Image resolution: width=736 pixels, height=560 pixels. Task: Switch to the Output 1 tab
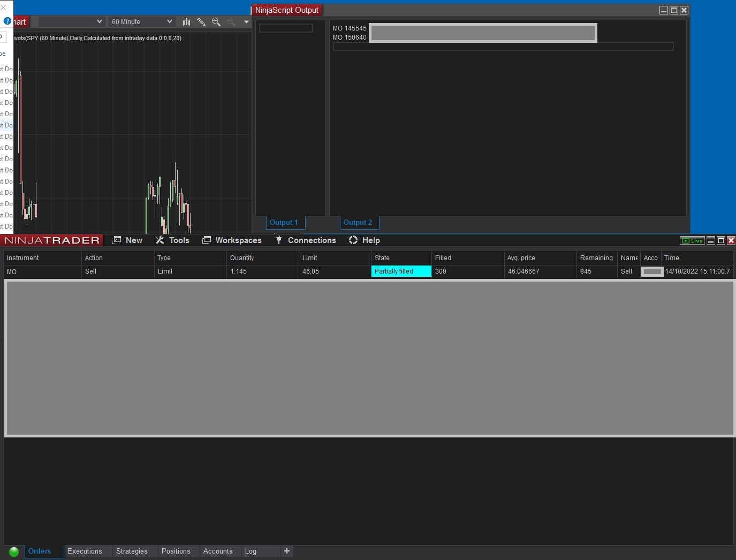[284, 223]
